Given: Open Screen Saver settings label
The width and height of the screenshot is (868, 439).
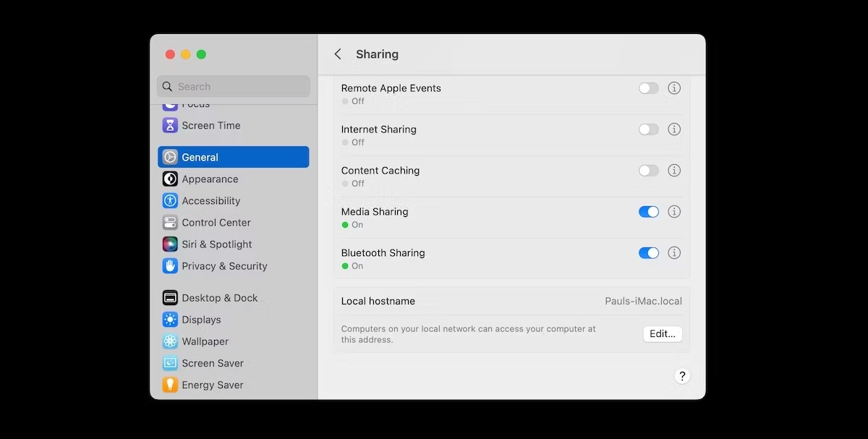Looking at the screenshot, I should 213,362.
